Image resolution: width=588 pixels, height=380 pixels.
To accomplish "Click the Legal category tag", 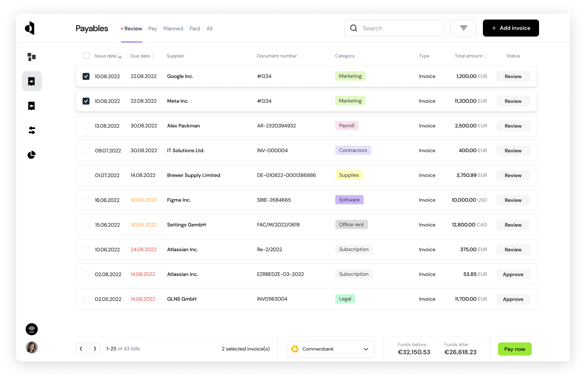I will (345, 299).
